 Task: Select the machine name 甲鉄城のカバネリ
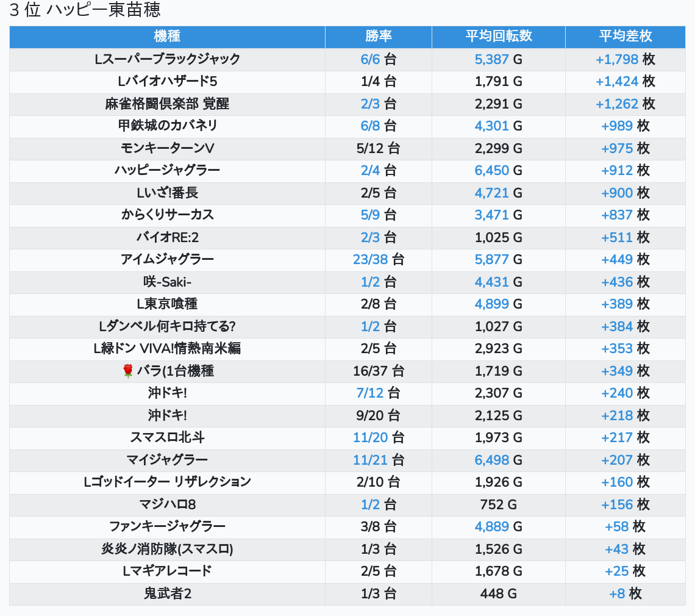point(167,126)
